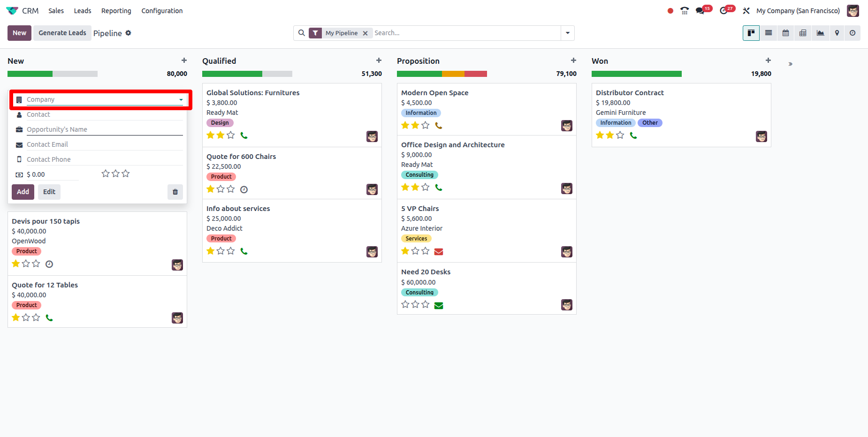Image resolution: width=868 pixels, height=437 pixels.
Task: Switch to the list view icon
Action: (x=768, y=33)
